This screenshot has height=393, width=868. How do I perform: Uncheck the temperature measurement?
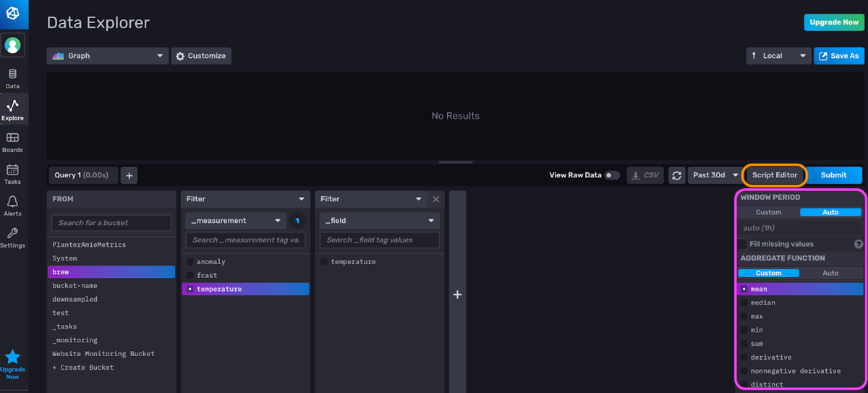(x=190, y=290)
